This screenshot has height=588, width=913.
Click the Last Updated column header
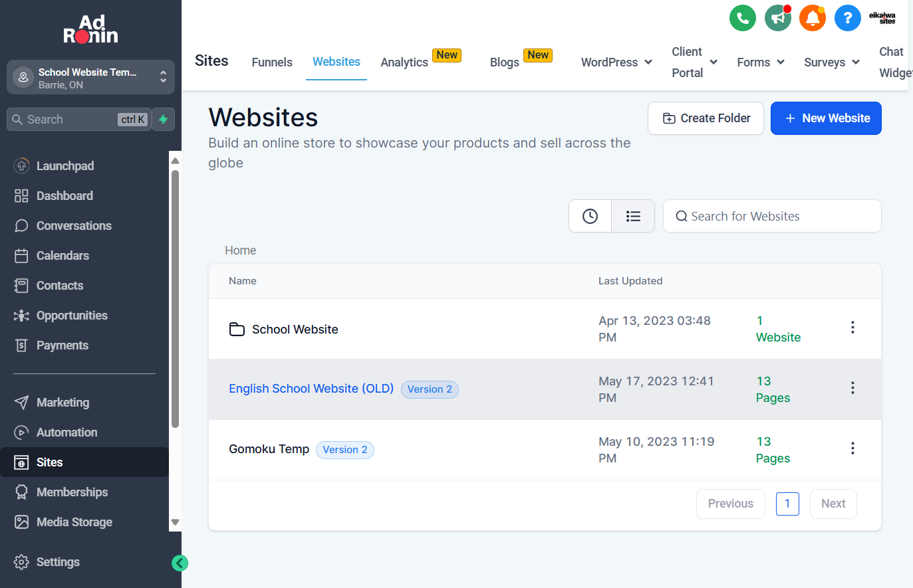[630, 281]
